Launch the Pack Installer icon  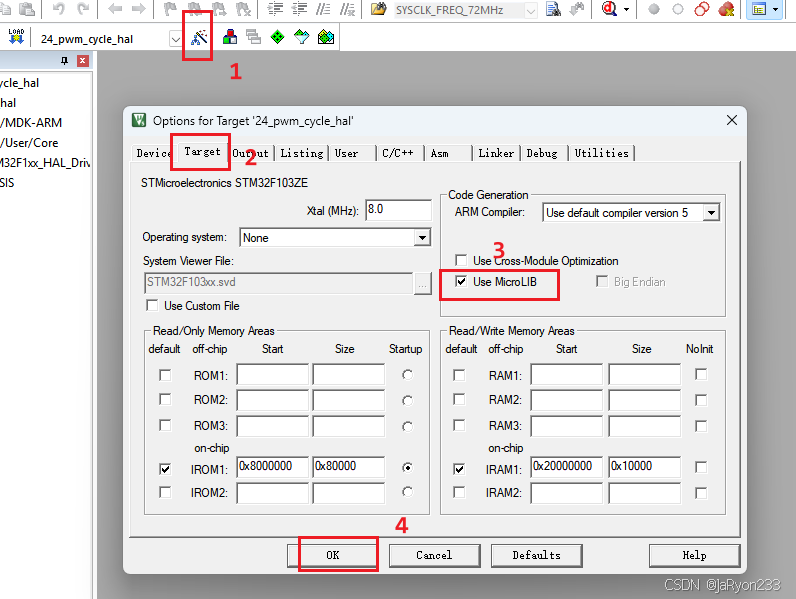[x=325, y=37]
